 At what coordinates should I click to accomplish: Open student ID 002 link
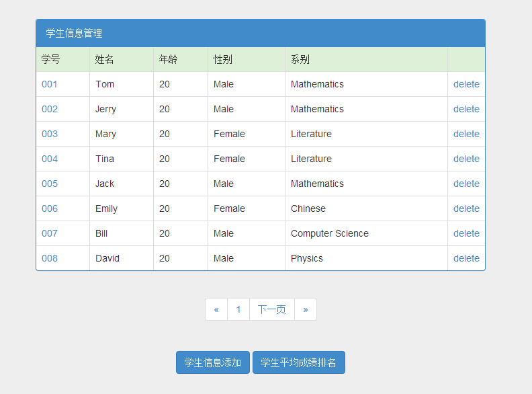50,109
